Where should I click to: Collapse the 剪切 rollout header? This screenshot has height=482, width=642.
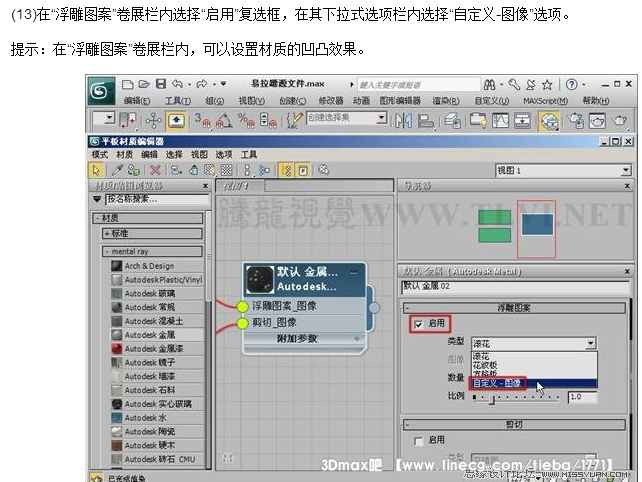514,424
